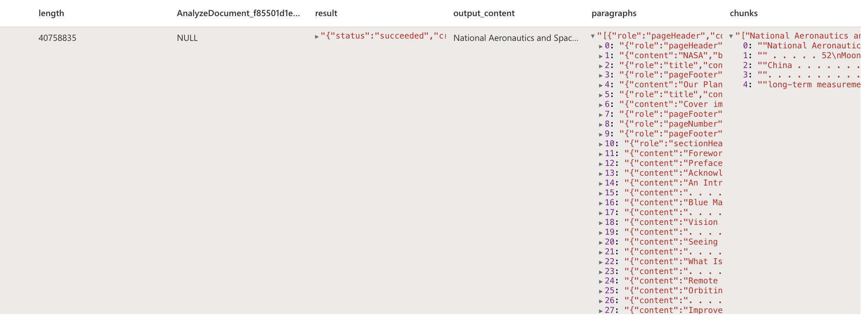Viewport: 868px width, 320px height.
Task: Expand paragraph item 1 NASA content
Action: point(601,56)
